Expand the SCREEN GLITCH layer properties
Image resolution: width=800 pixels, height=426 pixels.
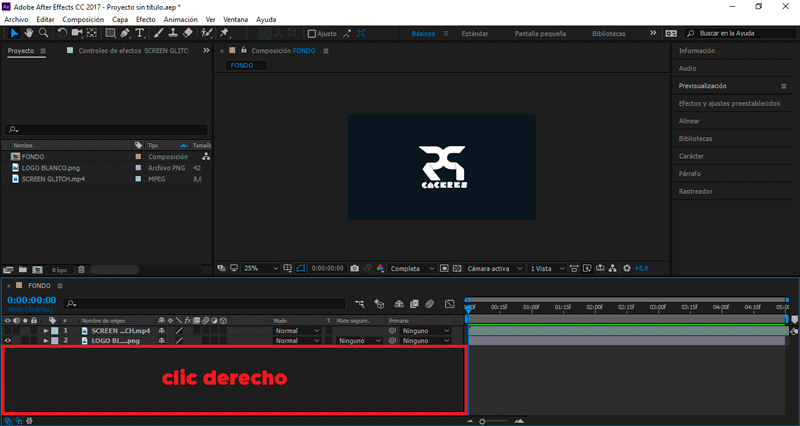coord(46,331)
